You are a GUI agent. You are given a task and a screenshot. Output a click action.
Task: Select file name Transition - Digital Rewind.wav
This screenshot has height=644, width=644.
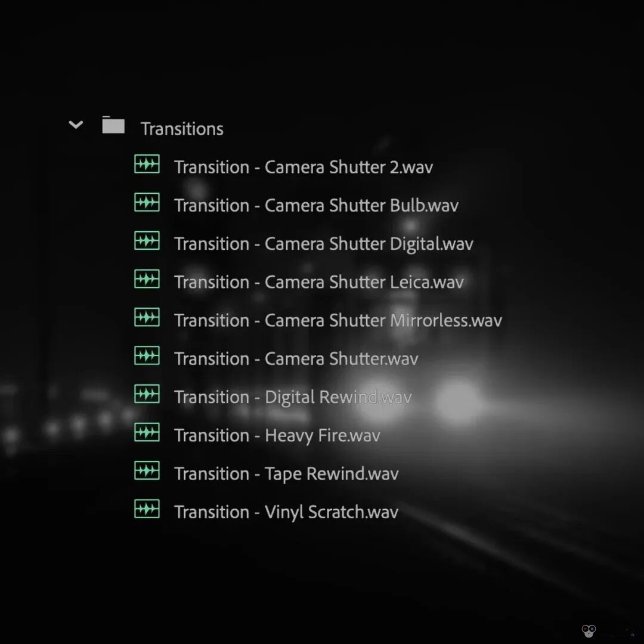(293, 397)
